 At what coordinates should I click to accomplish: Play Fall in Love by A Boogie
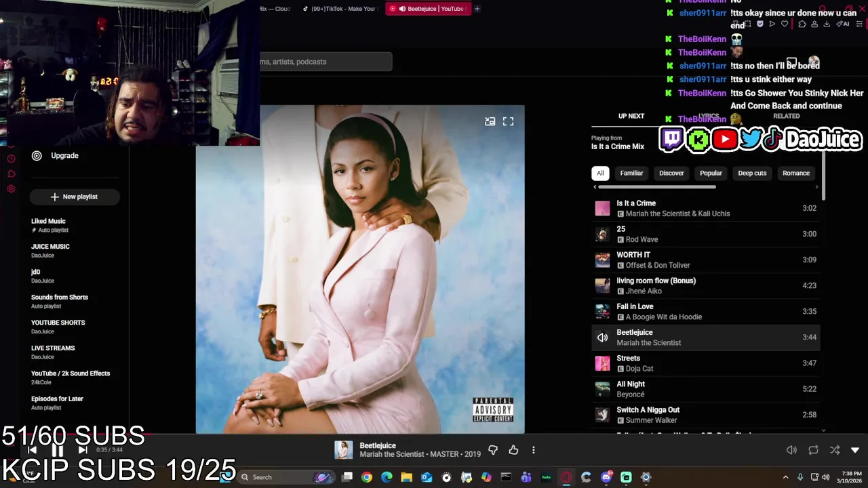(705, 311)
